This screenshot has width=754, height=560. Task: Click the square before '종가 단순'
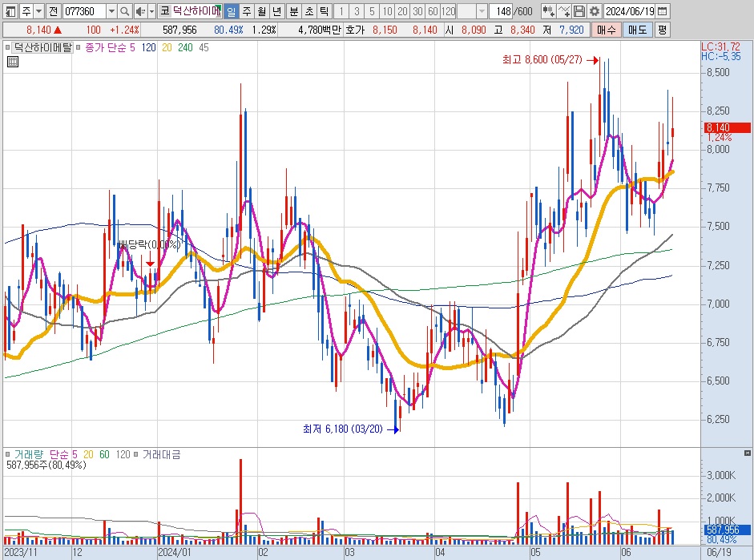pyautogui.click(x=78, y=47)
